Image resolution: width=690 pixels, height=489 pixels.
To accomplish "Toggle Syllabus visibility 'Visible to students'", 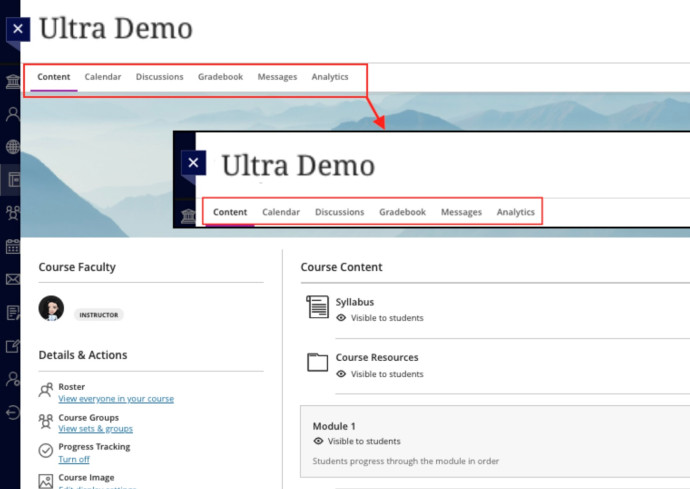I will click(380, 318).
